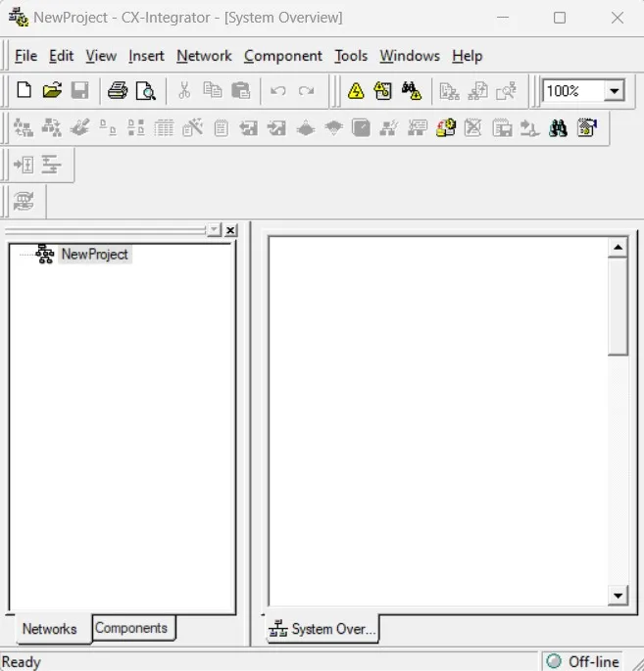Click the transfer arrows icon in bottom toolbar
Image resolution: width=644 pixels, height=671 pixels.
tap(24, 201)
